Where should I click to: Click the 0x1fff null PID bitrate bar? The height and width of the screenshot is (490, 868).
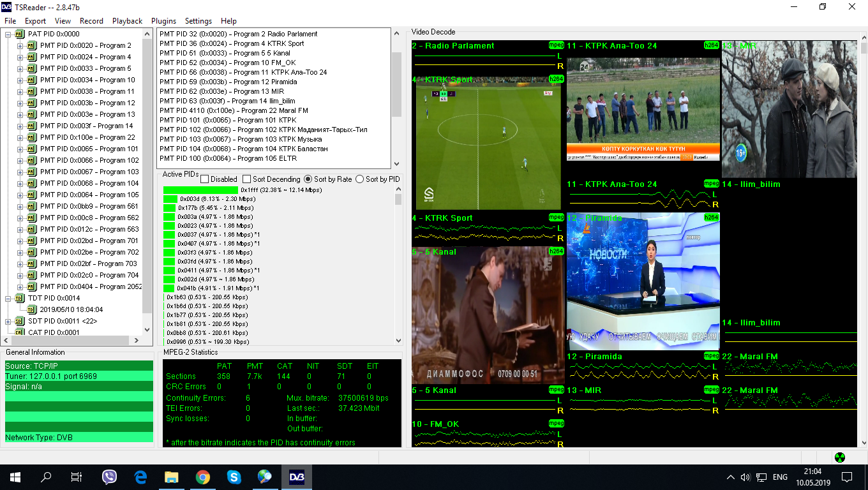pos(201,189)
